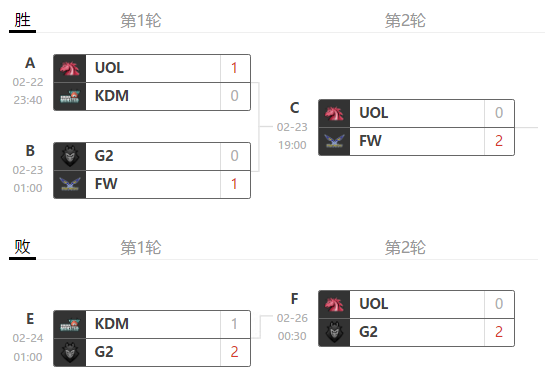Click G2 logo in match F

pyautogui.click(x=334, y=333)
